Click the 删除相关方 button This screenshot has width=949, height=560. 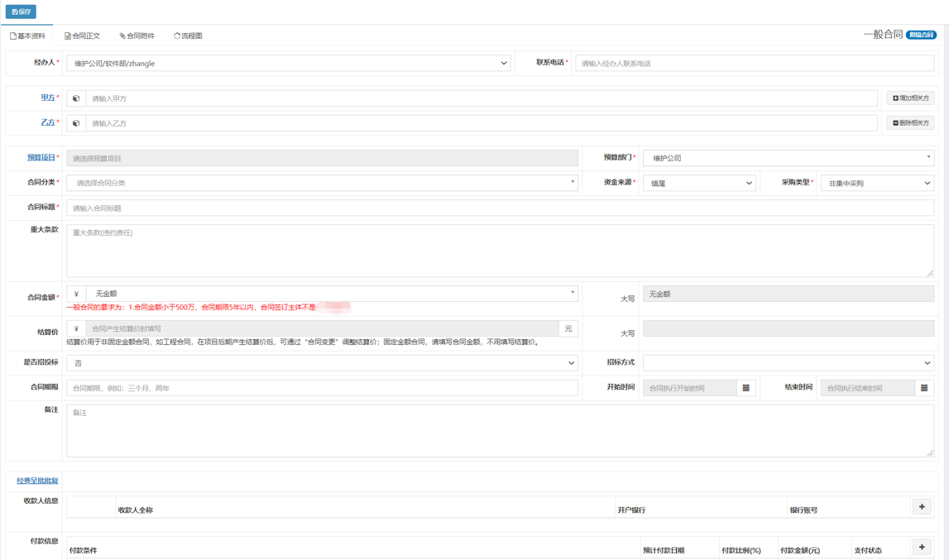pos(910,123)
